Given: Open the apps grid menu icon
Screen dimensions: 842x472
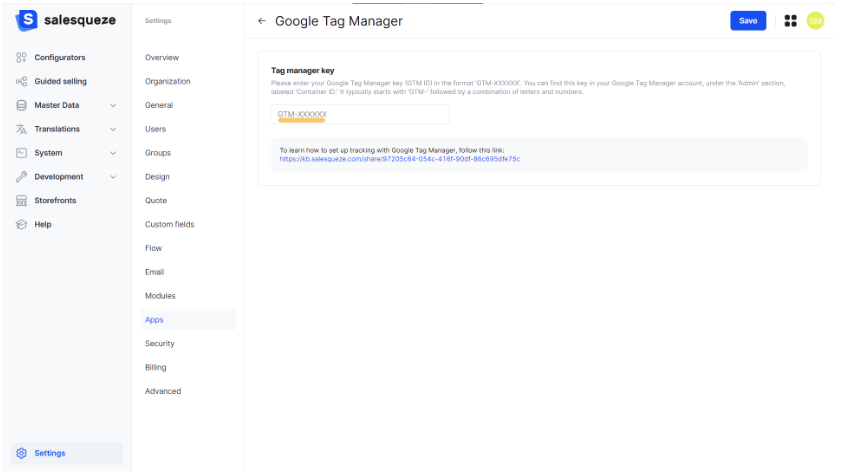Looking at the screenshot, I should point(790,21).
